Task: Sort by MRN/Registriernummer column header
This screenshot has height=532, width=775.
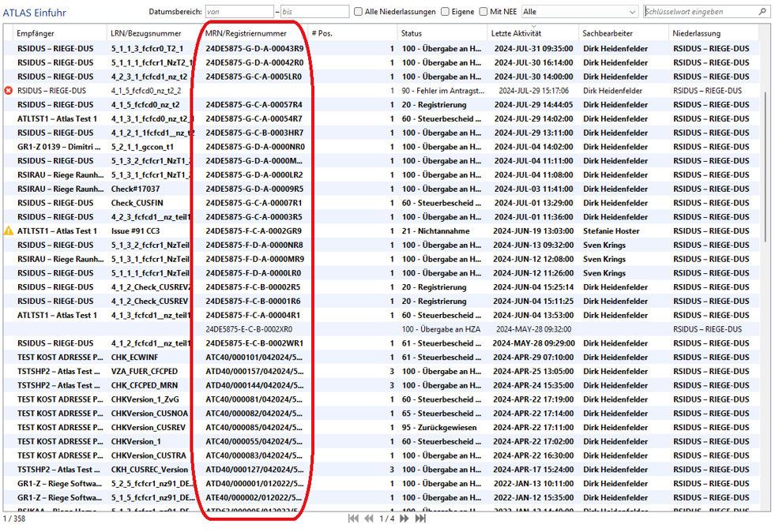Action: [246, 34]
